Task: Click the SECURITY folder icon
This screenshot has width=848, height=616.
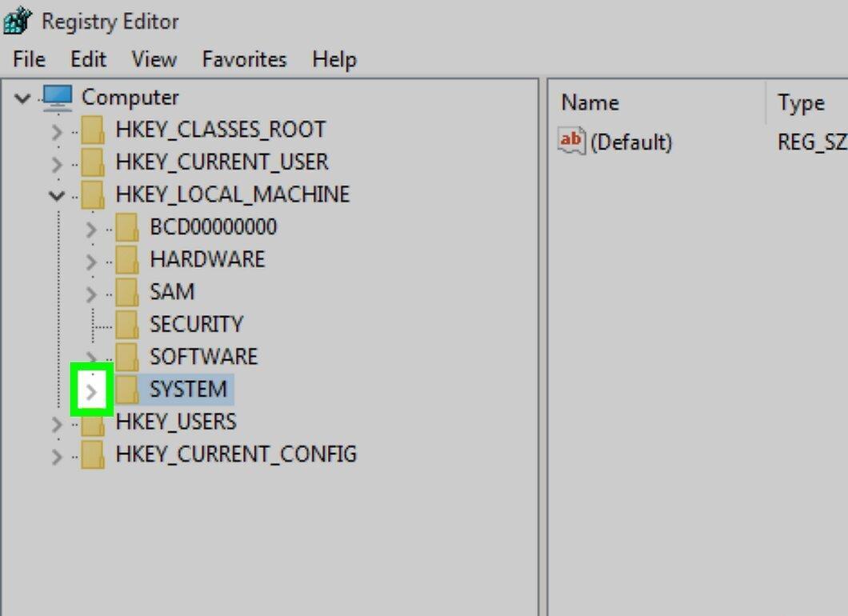Action: point(127,325)
